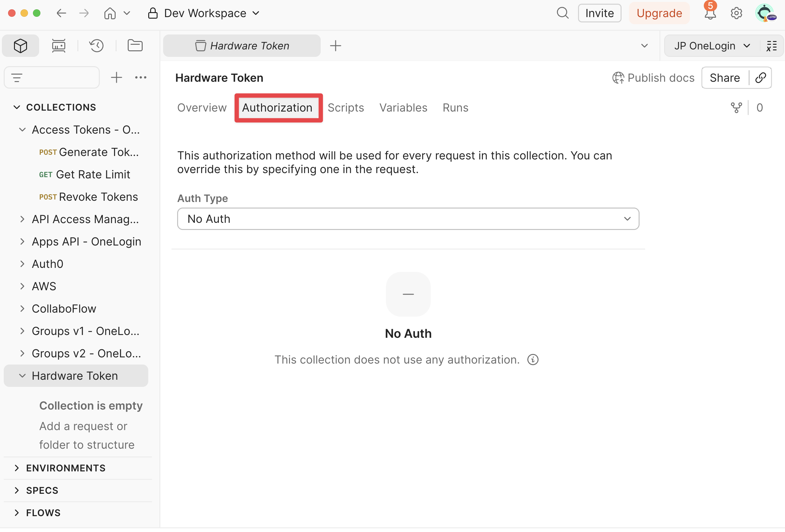
Task: Switch to the Variables tab
Action: [x=403, y=108]
